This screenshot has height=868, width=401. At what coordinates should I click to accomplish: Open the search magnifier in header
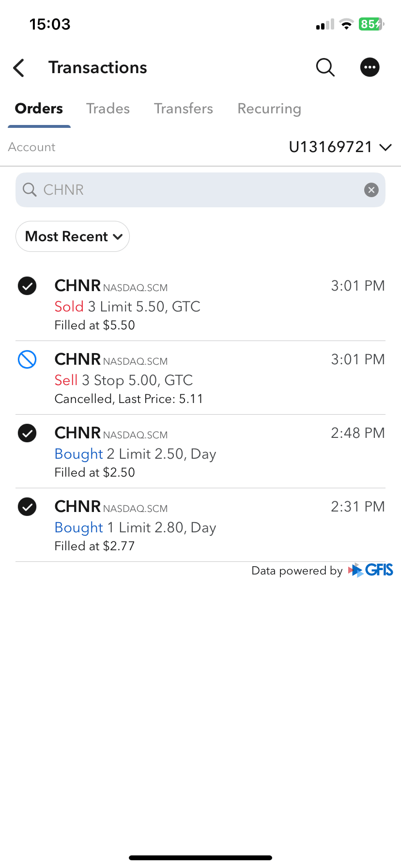325,67
